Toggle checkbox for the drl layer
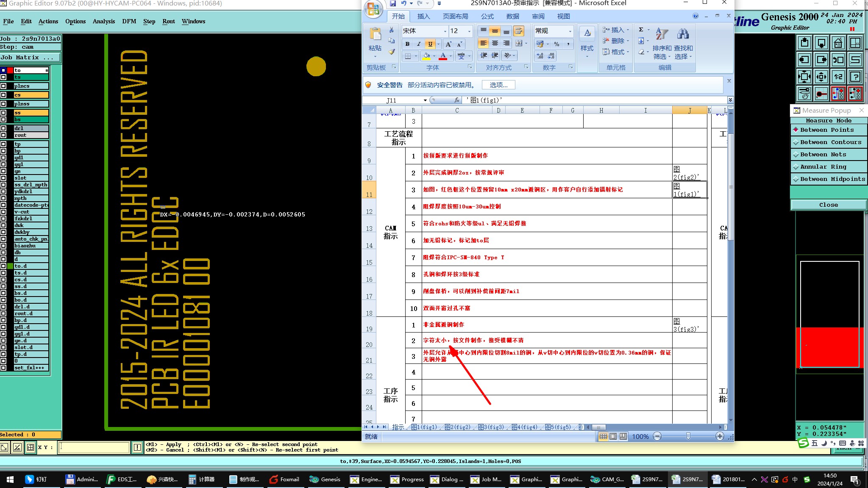Viewport: 868px width, 488px height. 3,128
